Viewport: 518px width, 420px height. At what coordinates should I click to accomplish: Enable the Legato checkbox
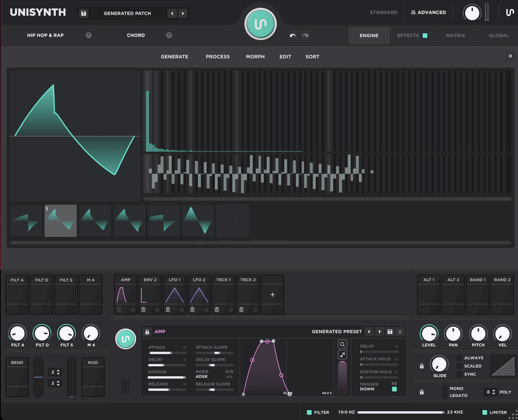(x=445, y=395)
